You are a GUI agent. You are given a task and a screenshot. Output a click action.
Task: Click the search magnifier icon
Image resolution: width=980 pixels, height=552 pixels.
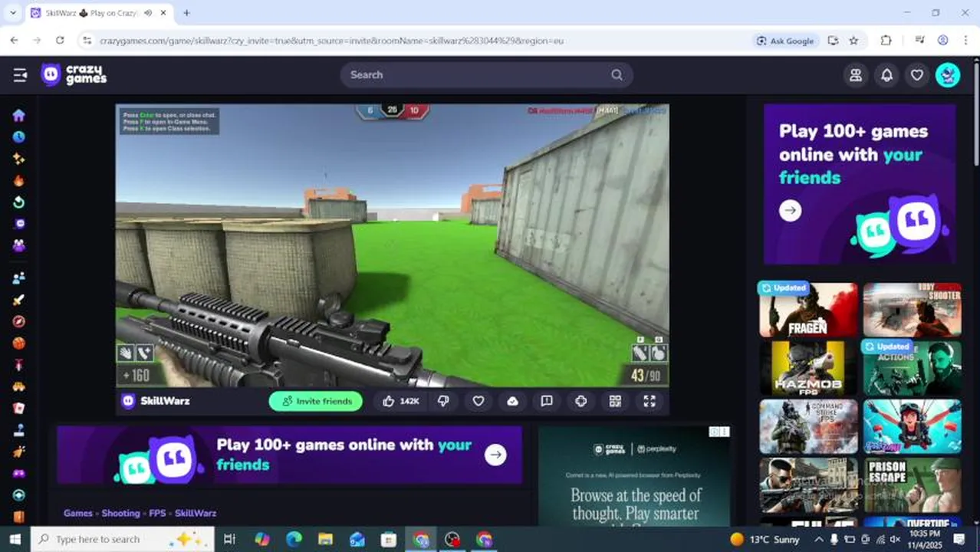pos(617,74)
